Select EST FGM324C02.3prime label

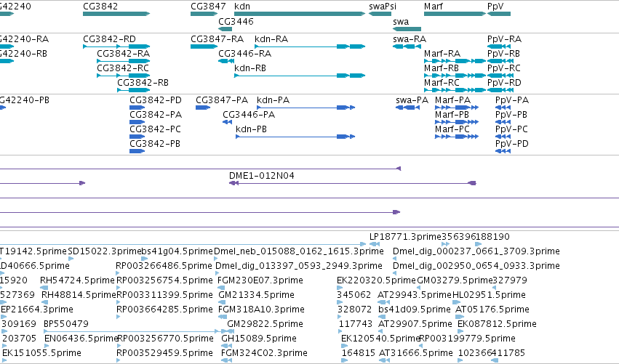tap(264, 353)
